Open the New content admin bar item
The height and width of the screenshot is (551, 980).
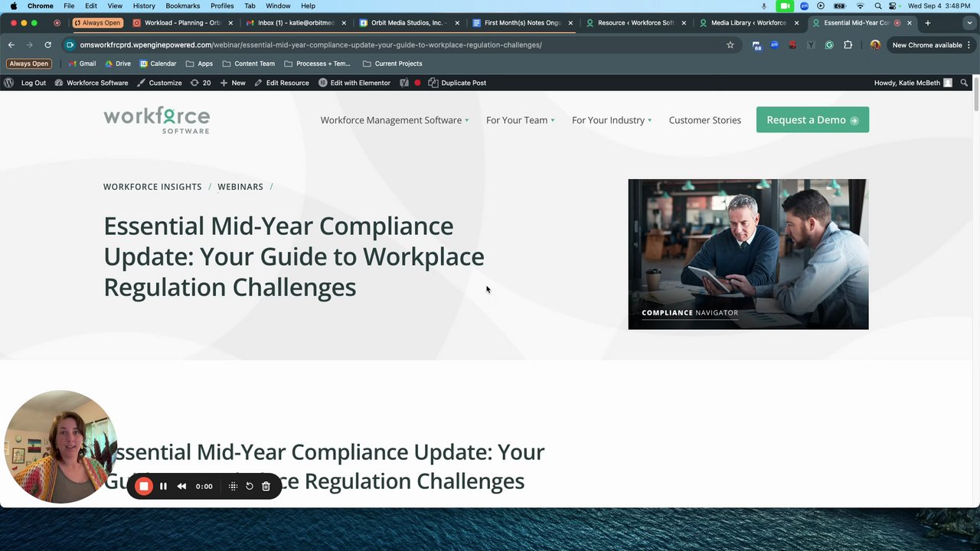[x=233, y=83]
